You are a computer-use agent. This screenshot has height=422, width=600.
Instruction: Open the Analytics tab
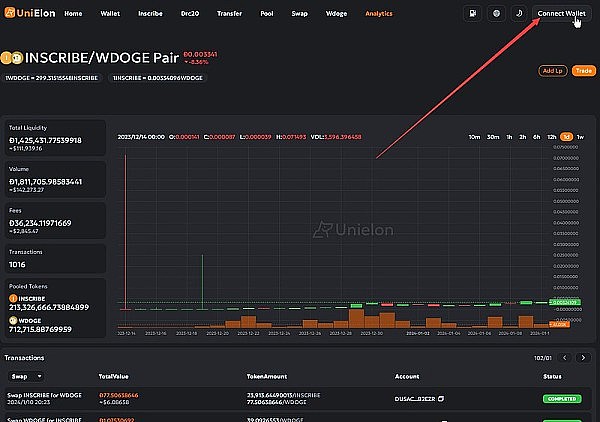tap(379, 14)
